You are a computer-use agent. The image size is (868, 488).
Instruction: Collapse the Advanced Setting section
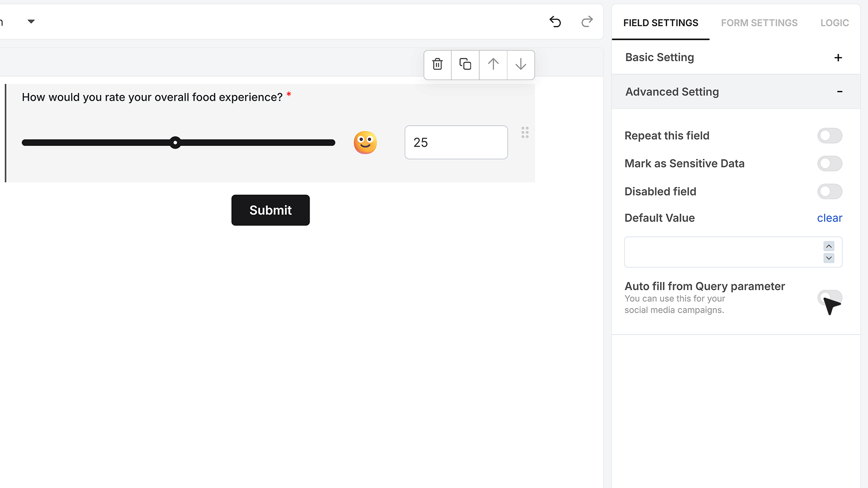click(x=840, y=92)
